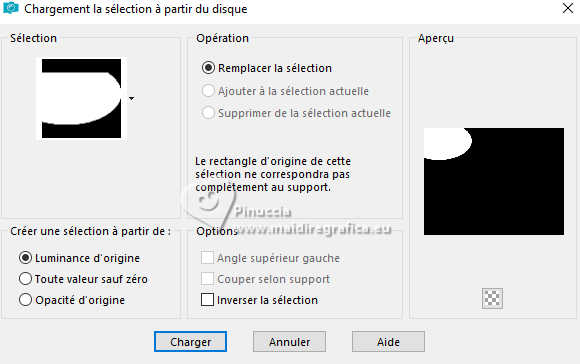This screenshot has width=580, height=364.
Task: Open help with Aide button
Action: point(388,341)
